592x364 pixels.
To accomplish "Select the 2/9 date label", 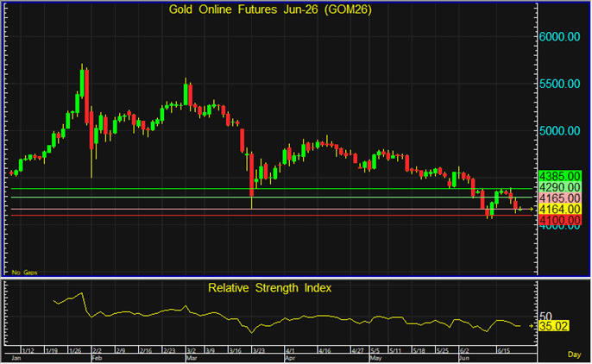I will (121, 351).
